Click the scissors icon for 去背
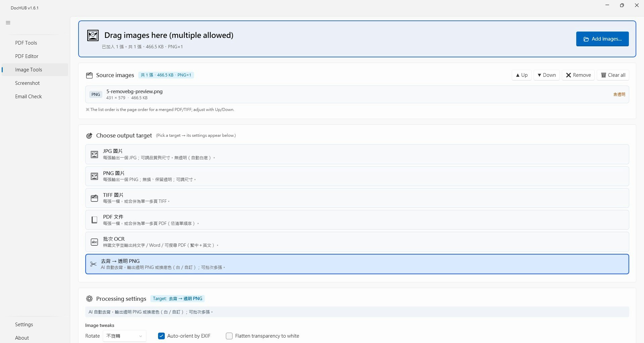The width and height of the screenshot is (644, 343). tap(93, 264)
